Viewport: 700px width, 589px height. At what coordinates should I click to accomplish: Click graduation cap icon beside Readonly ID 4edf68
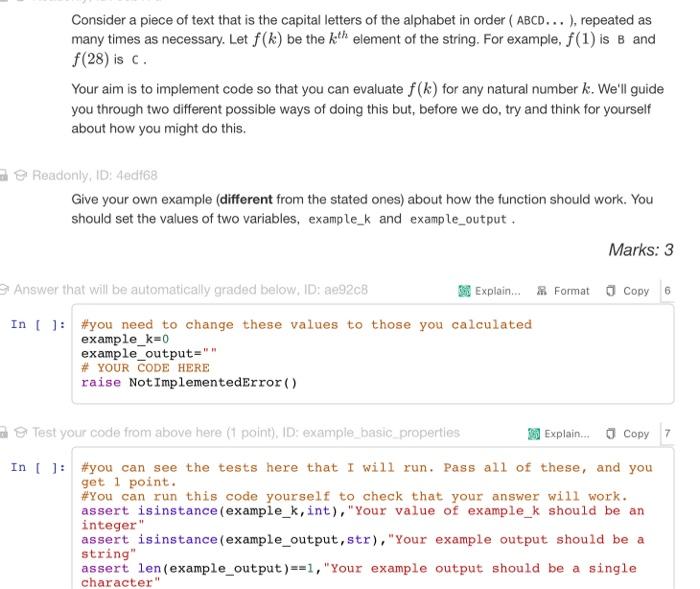tap(21, 175)
